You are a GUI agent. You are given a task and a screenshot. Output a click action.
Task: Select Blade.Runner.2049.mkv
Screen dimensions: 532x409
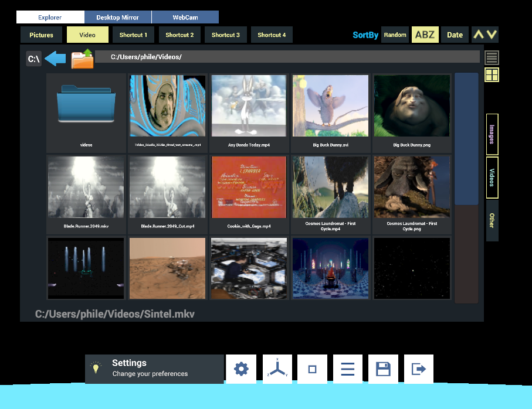point(86,195)
